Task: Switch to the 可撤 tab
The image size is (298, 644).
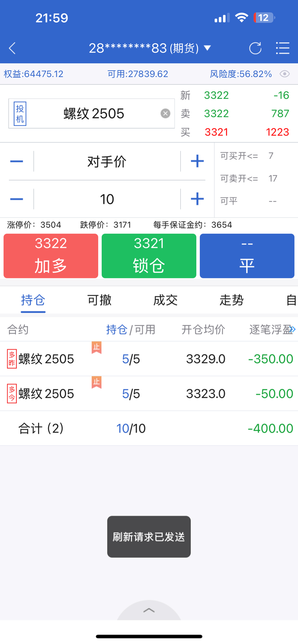Action: [x=99, y=300]
